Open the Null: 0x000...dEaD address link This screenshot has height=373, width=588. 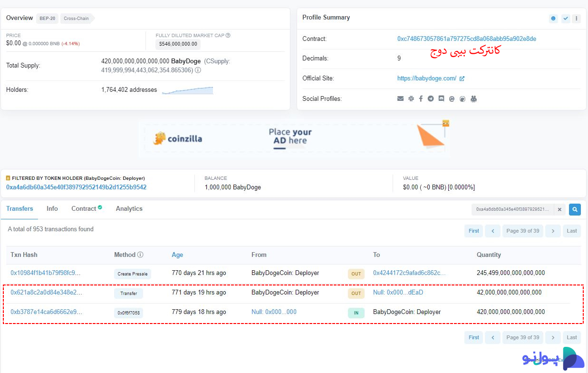click(x=398, y=293)
